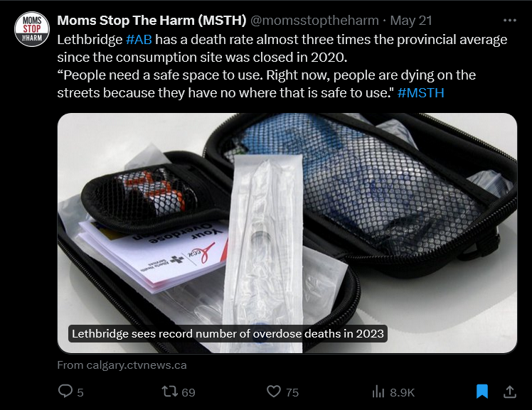532x410 pixels.
Task: Click the repost arrows icon
Action: [x=170, y=392]
